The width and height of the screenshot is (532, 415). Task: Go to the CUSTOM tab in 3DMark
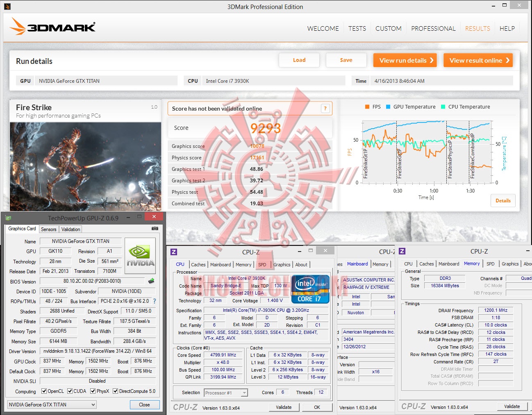pos(389,28)
